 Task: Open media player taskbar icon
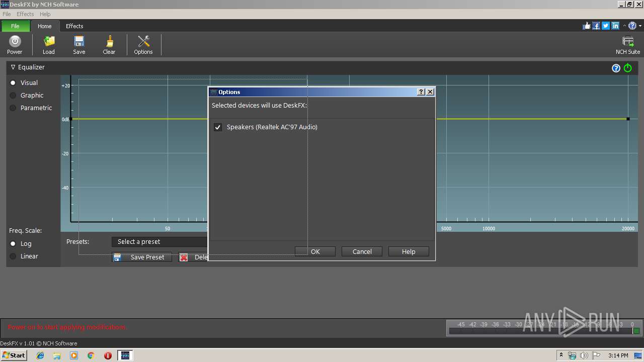(x=74, y=355)
